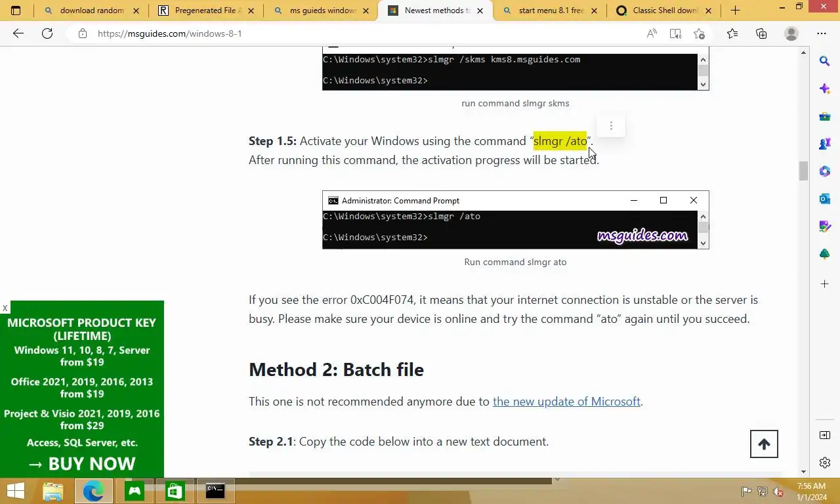Click the 'Step 2.1' text
840x504 pixels.
coord(271,442)
